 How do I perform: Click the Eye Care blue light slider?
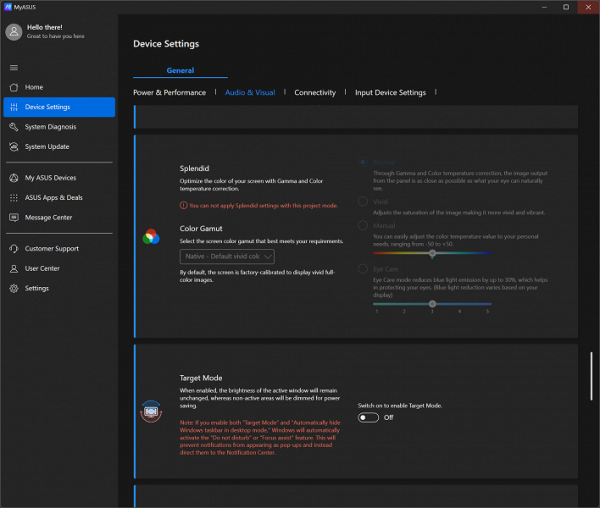point(432,303)
